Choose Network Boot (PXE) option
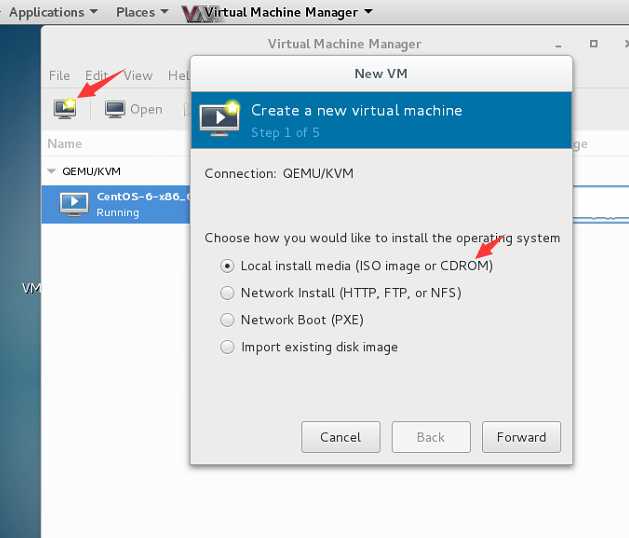The height and width of the screenshot is (538, 629). tap(227, 320)
